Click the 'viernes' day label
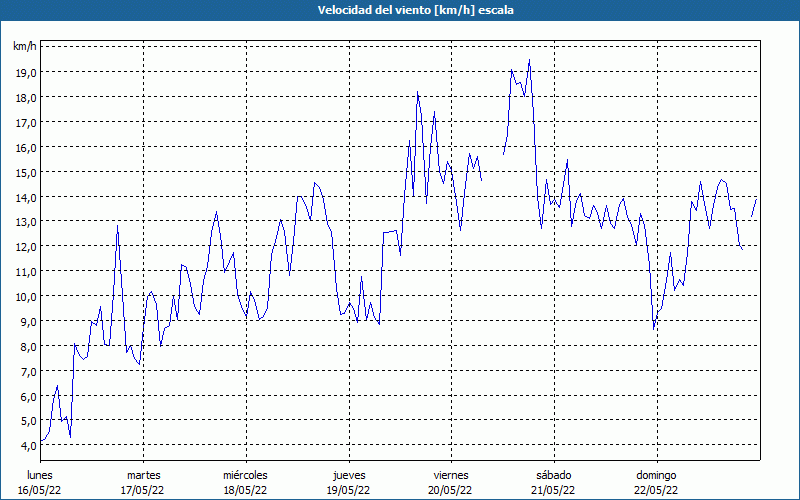The height and width of the screenshot is (500, 800). click(x=451, y=475)
